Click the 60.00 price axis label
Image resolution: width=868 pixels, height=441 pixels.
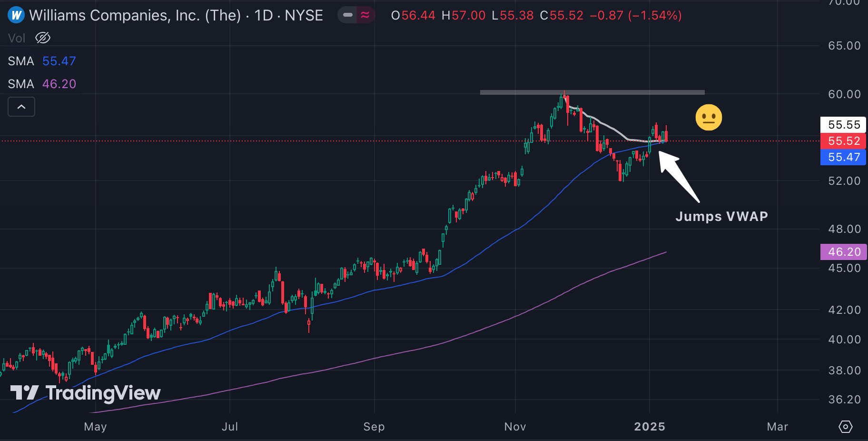(x=845, y=94)
